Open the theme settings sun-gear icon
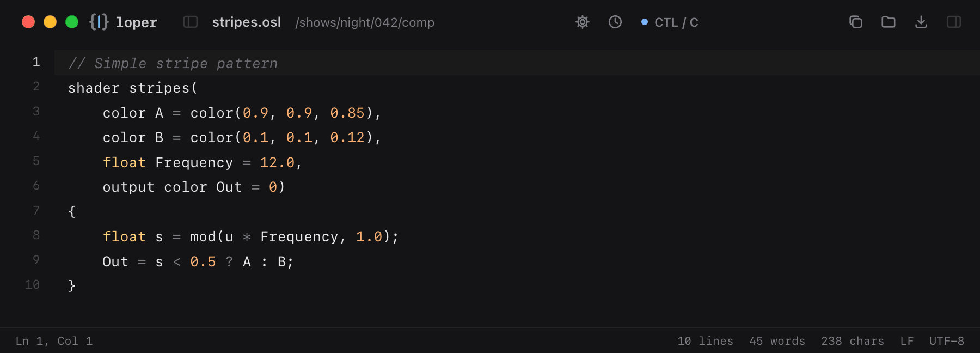 [x=583, y=22]
